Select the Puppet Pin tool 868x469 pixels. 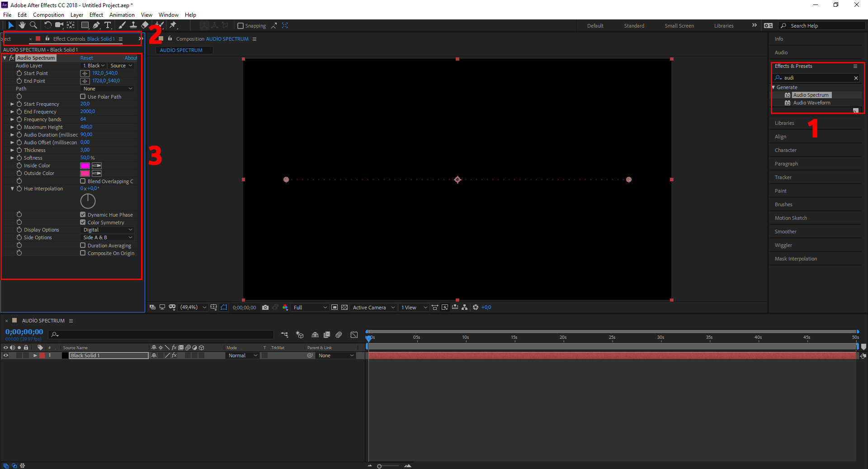click(173, 25)
